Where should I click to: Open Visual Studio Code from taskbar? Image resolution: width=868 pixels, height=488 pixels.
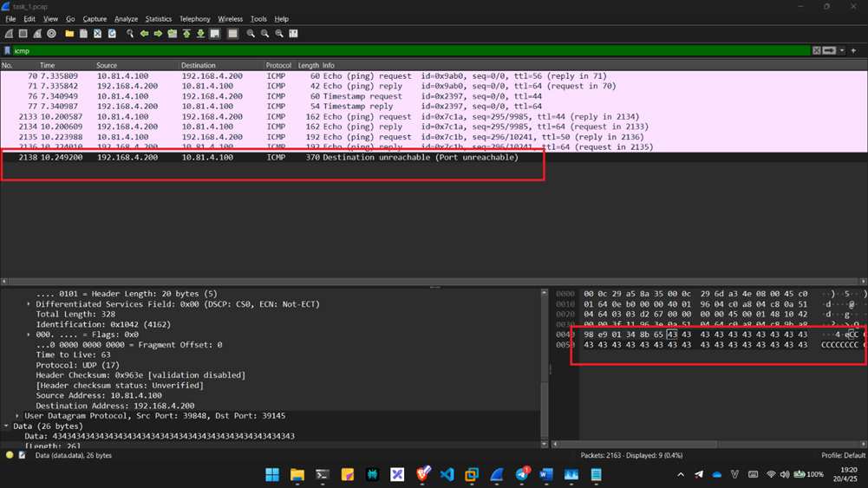447,475
